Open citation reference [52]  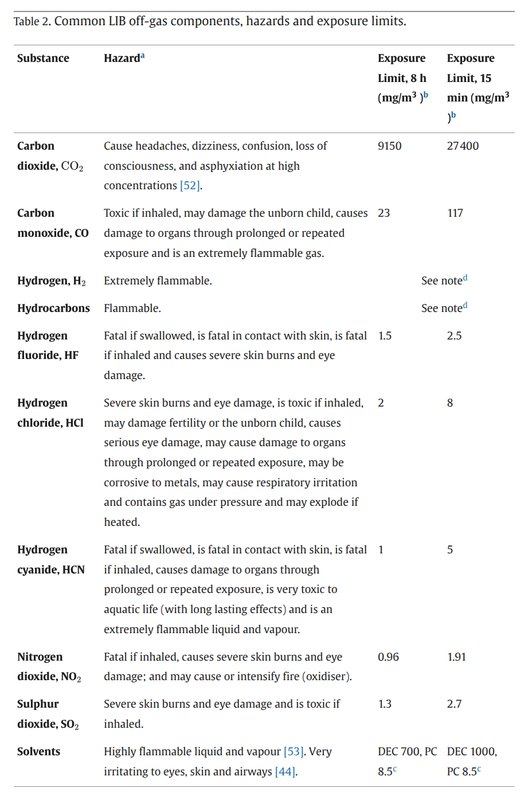pos(190,186)
